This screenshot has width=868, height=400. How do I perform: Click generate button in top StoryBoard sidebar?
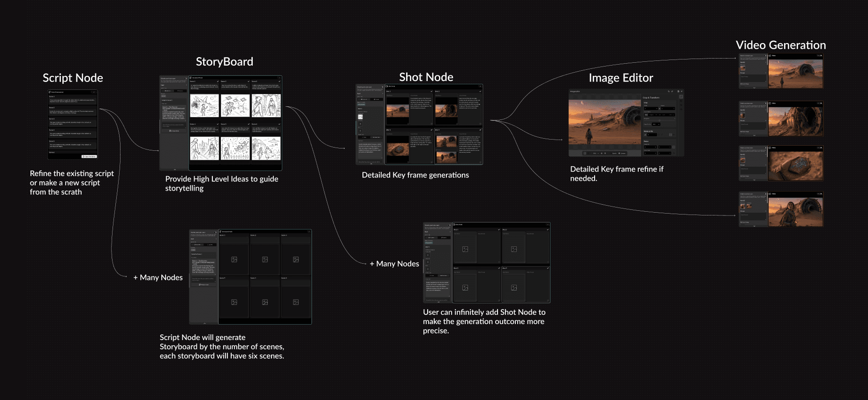(174, 131)
